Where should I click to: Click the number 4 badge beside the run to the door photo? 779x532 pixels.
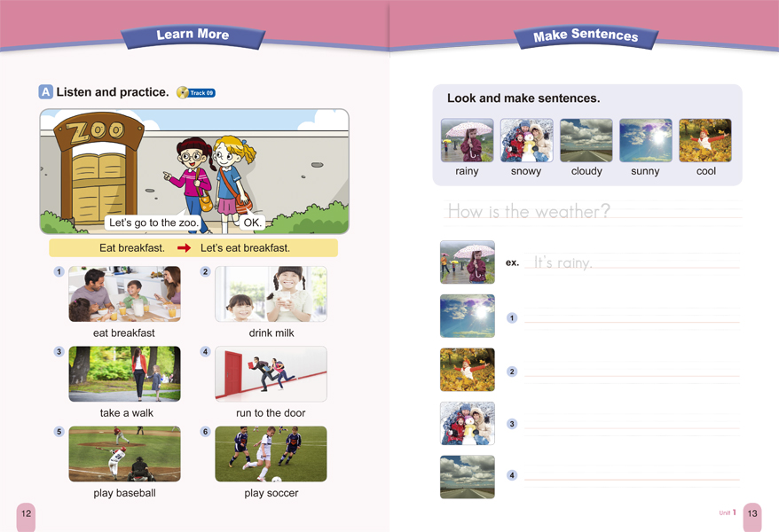205,351
